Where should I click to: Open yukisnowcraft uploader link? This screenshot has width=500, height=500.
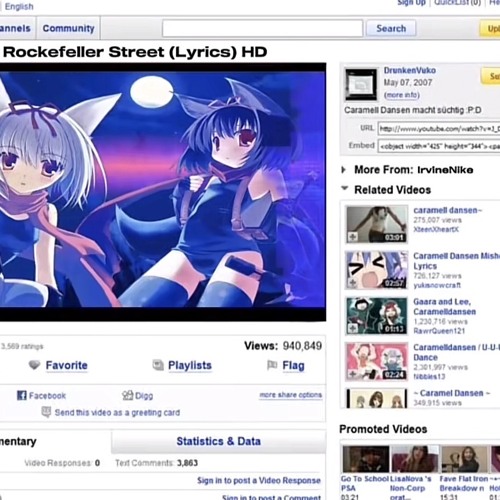coord(437,285)
